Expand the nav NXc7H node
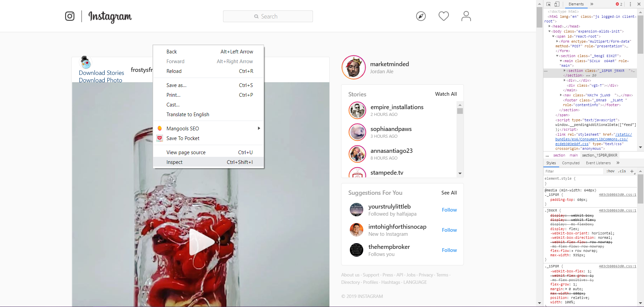 coord(561,95)
